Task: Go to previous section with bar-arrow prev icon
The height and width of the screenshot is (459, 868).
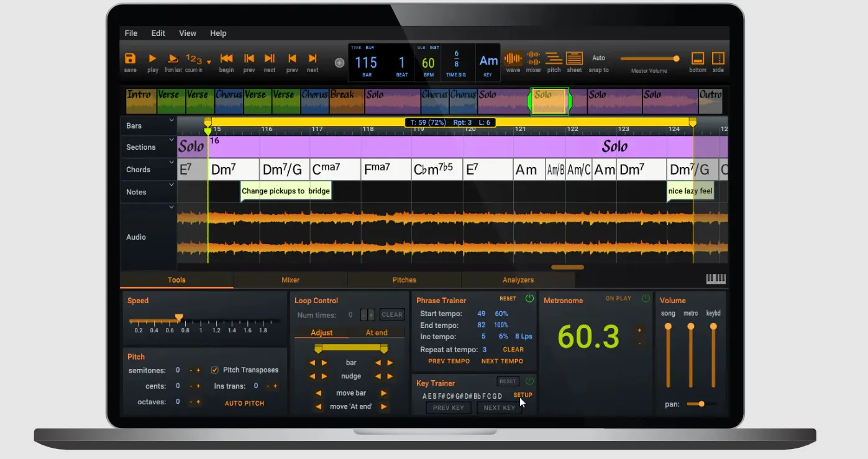Action: [x=249, y=58]
